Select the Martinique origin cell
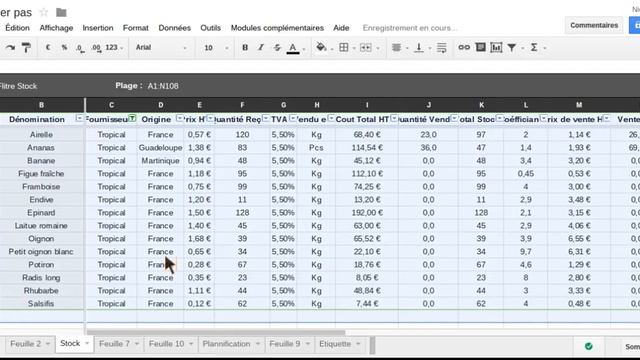Screen dimensions: 640x360 [x=160, y=161]
